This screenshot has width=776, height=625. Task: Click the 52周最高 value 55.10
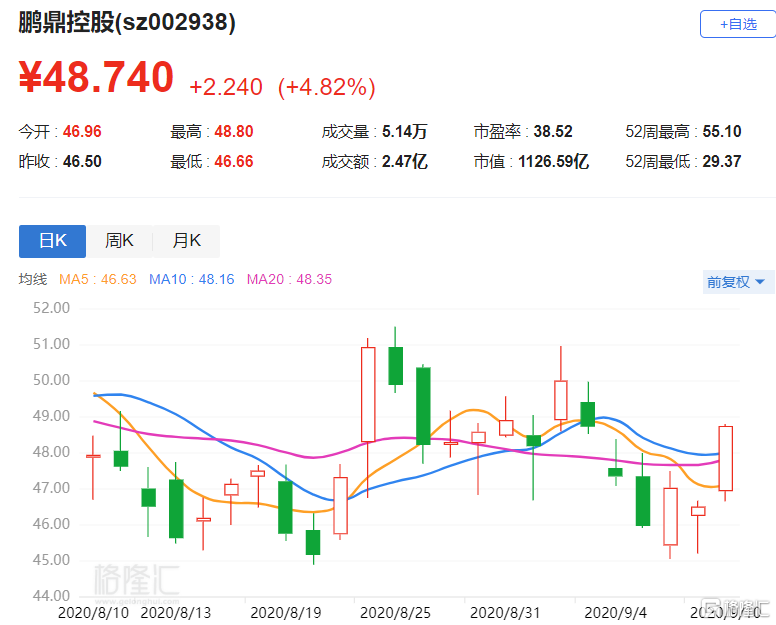[x=722, y=132]
